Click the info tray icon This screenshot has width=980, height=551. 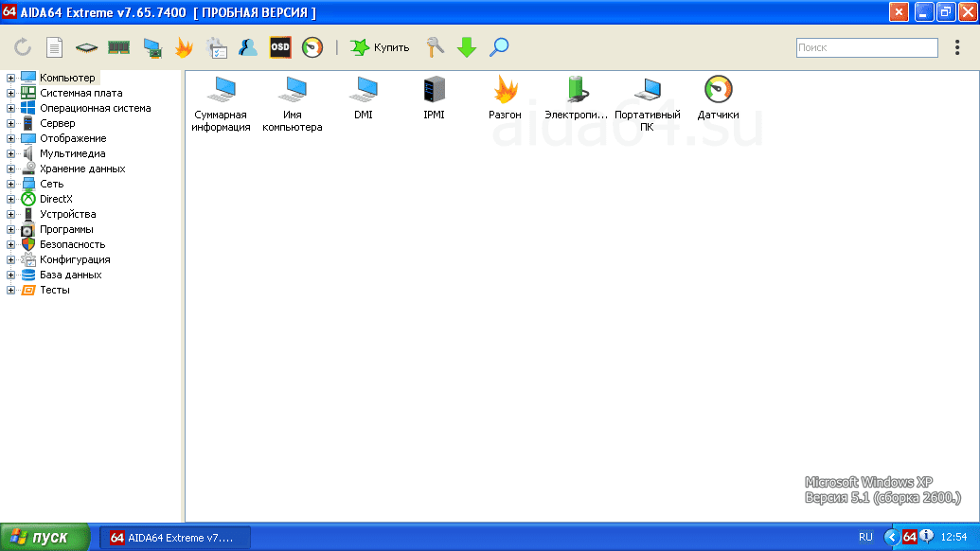[x=926, y=536]
